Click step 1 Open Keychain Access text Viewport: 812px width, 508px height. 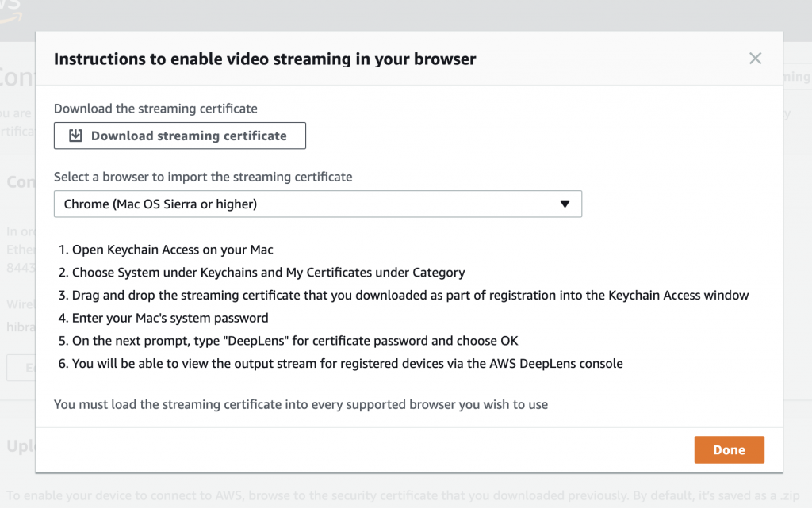pyautogui.click(x=172, y=250)
